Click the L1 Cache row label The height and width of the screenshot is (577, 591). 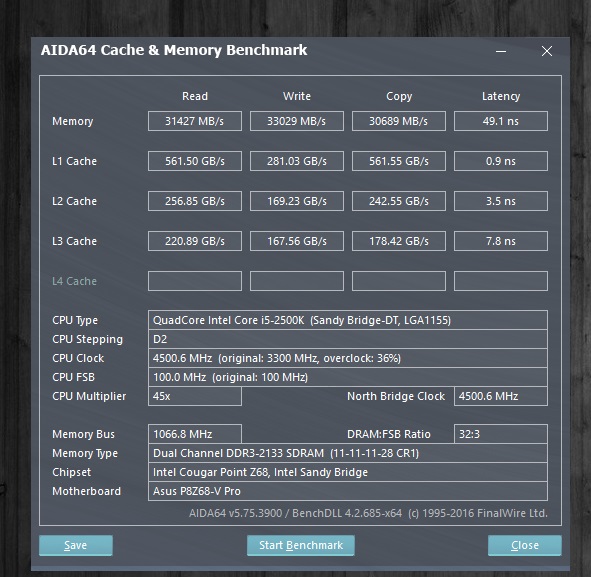pos(74,161)
